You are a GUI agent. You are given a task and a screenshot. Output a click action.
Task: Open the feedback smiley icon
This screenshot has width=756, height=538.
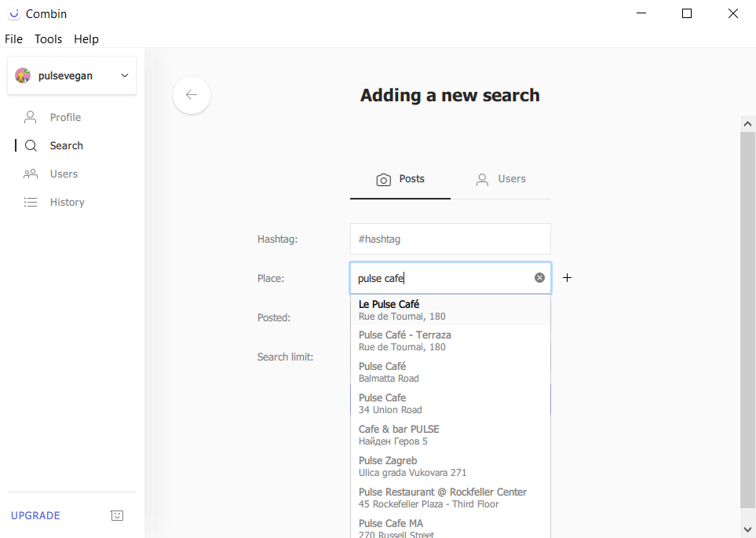click(x=117, y=515)
